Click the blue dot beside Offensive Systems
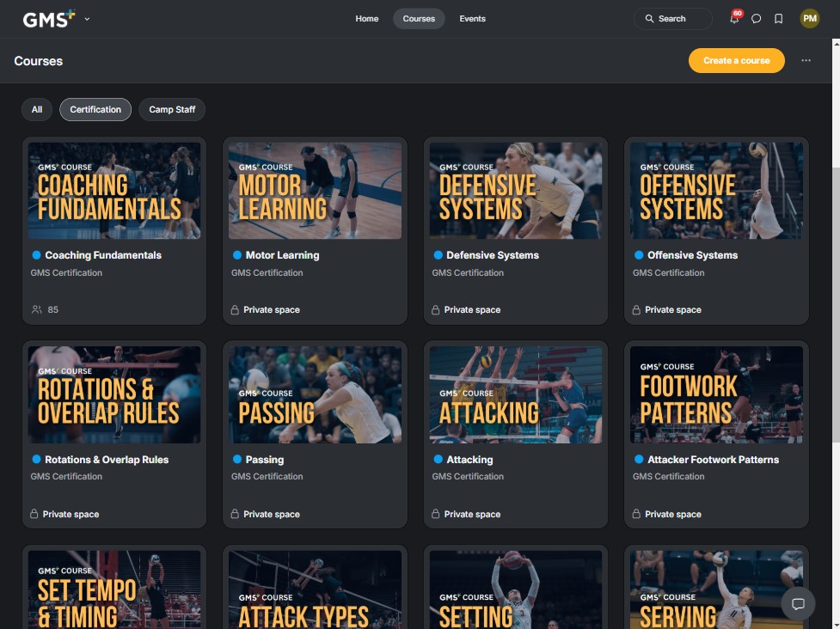 pyautogui.click(x=639, y=255)
